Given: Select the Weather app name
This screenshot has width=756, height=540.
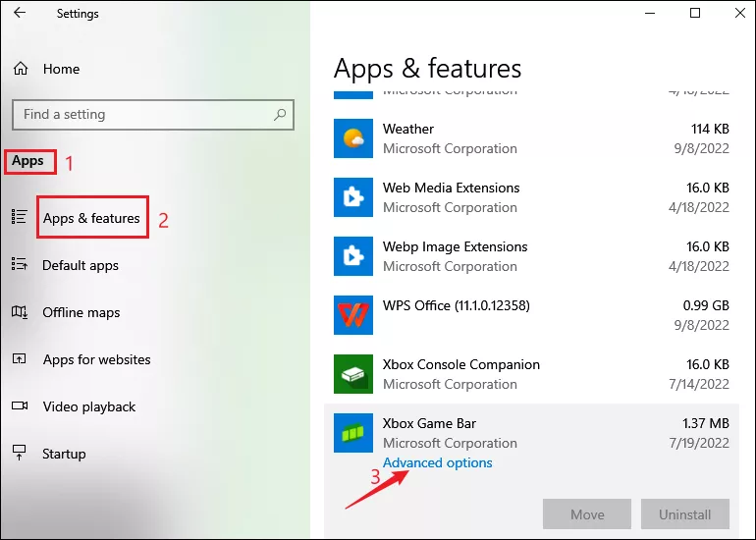Looking at the screenshot, I should (407, 129).
